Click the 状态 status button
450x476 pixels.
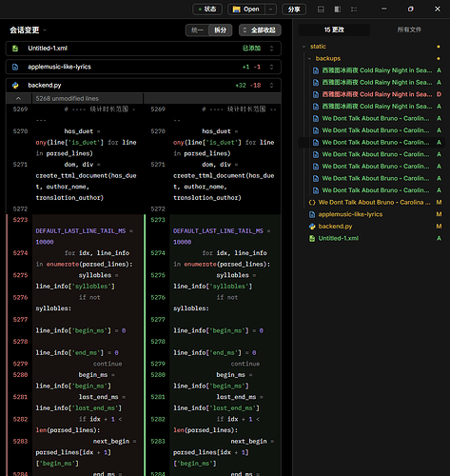pos(207,10)
